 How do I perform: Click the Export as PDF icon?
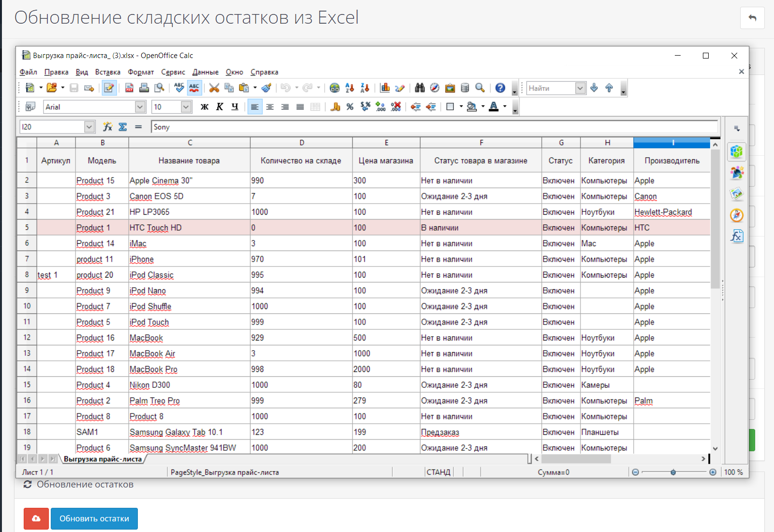click(x=129, y=88)
